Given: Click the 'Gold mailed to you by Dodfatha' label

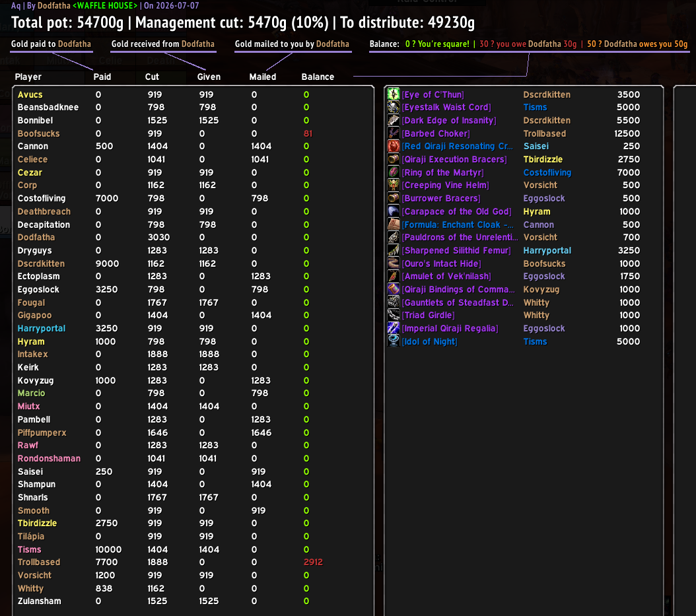Looking at the screenshot, I should click(292, 44).
